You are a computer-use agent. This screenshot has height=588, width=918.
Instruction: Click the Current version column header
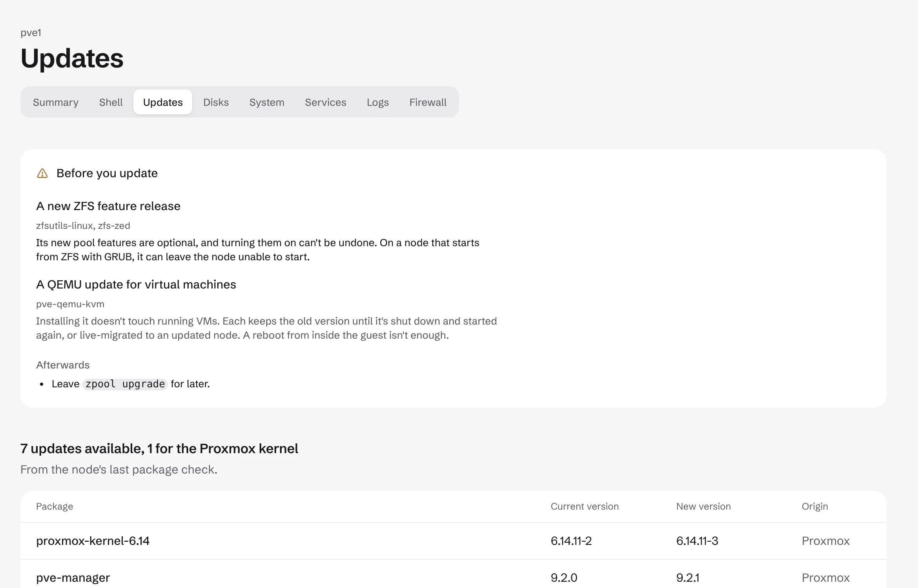point(585,506)
